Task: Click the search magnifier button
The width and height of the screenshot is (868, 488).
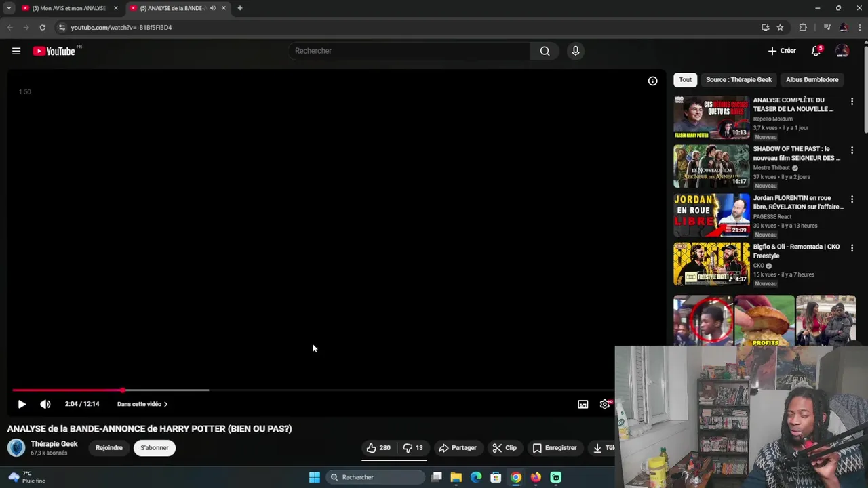Action: (545, 51)
